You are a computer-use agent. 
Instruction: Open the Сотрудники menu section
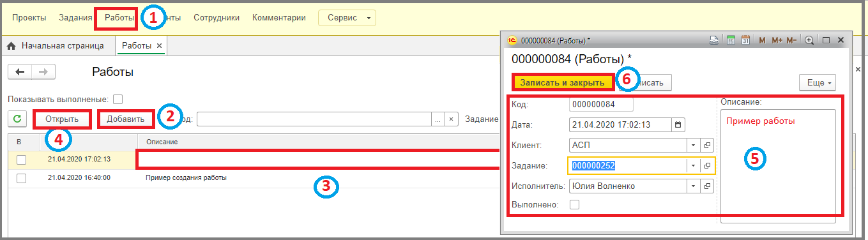tap(217, 18)
